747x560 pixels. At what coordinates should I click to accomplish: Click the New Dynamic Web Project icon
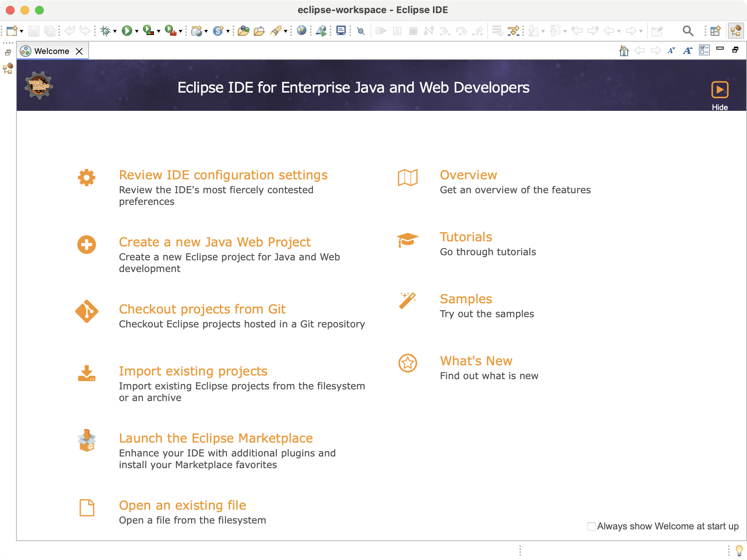tap(197, 31)
